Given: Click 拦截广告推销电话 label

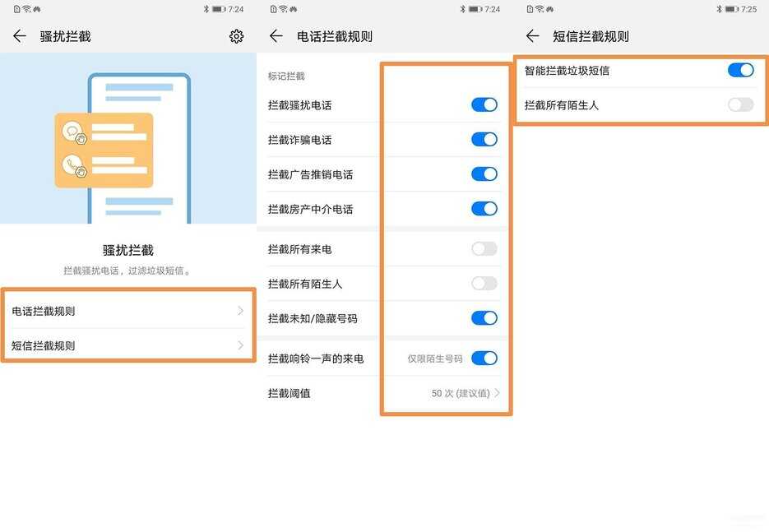Looking at the screenshot, I should tap(310, 174).
